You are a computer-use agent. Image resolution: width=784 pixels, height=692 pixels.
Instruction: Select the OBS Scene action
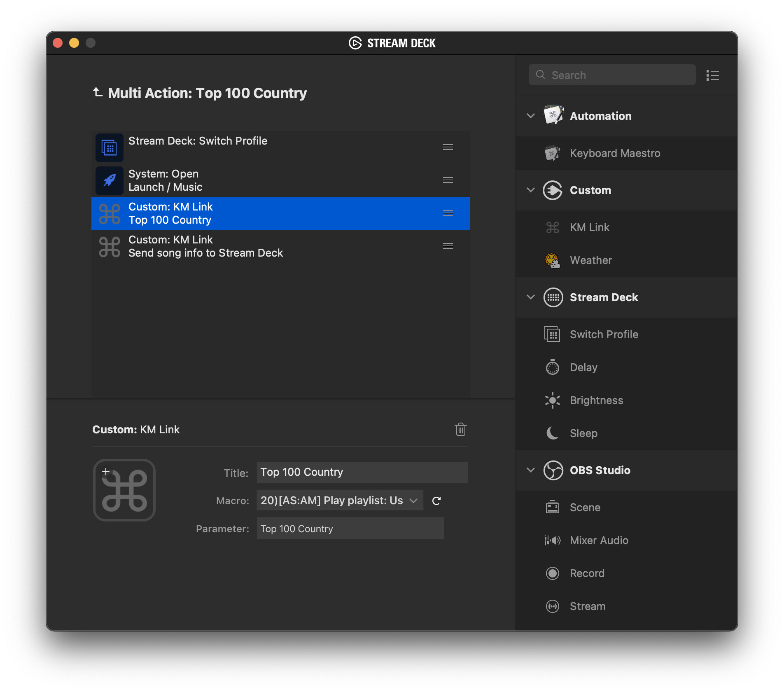626,507
